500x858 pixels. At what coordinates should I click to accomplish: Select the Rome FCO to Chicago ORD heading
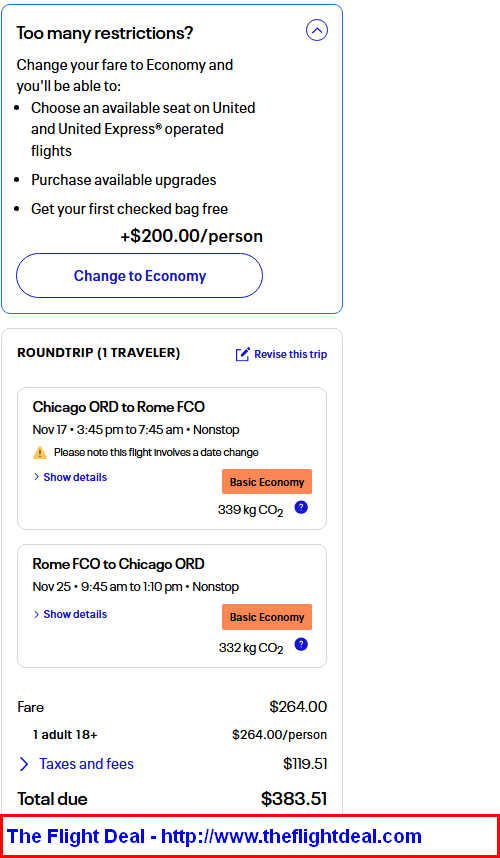click(x=119, y=564)
